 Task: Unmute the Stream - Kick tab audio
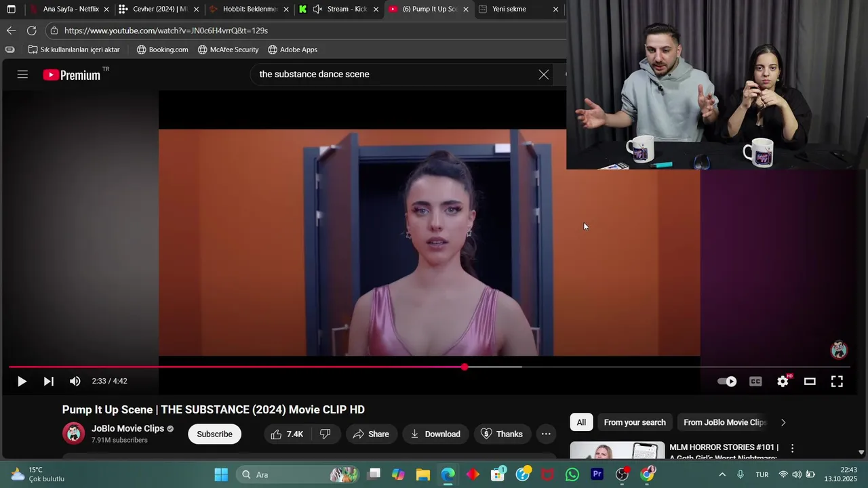(317, 9)
